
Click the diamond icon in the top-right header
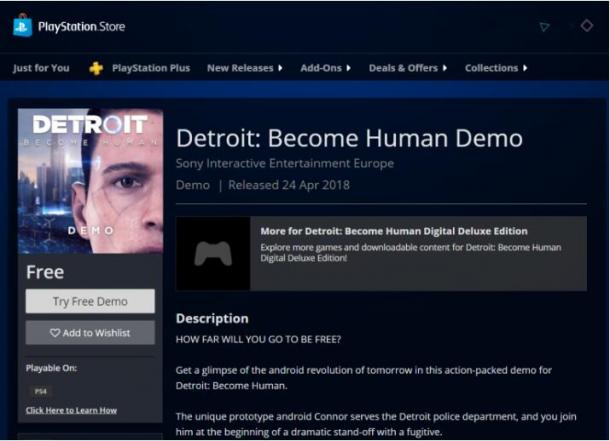coord(587,26)
